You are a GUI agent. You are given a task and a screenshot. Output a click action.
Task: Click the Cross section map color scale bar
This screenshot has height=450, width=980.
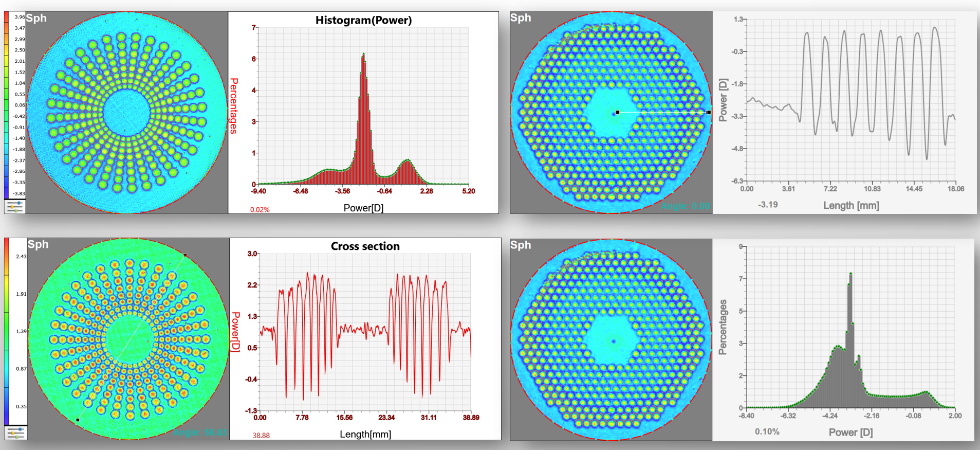7,331
